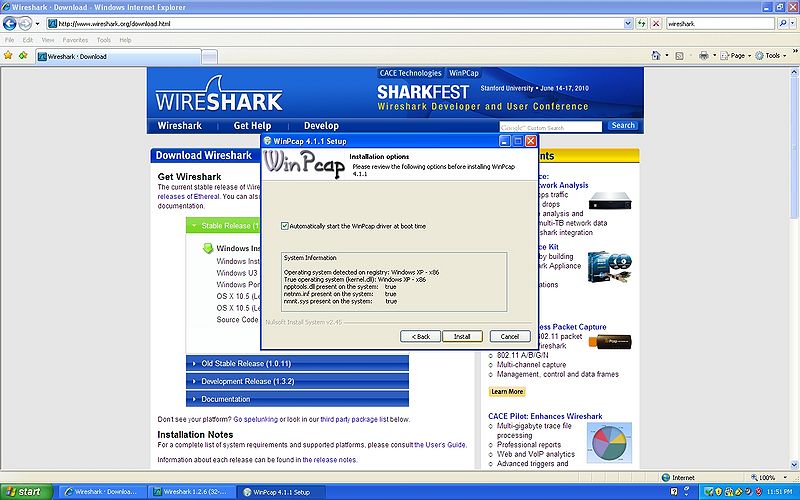Click the Home icon in command bar
Viewport: 800px width, 500px height.
pyautogui.click(x=656, y=56)
